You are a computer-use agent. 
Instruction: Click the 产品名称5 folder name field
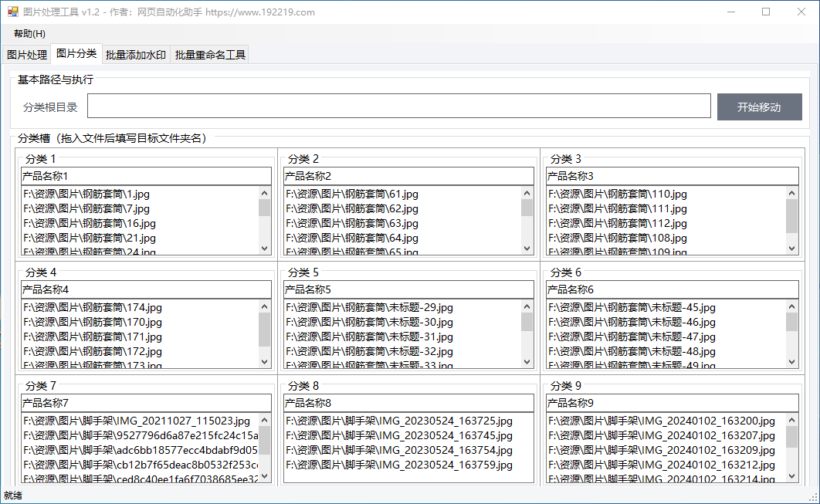tap(408, 289)
